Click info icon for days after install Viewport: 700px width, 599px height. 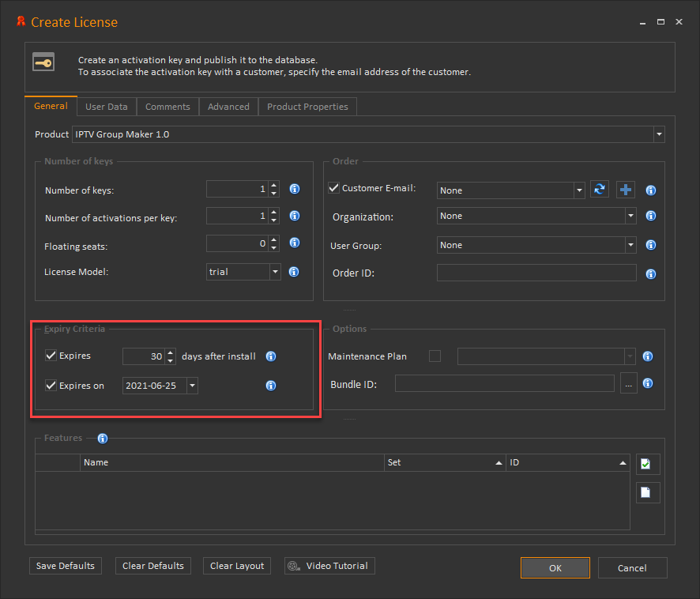(271, 356)
